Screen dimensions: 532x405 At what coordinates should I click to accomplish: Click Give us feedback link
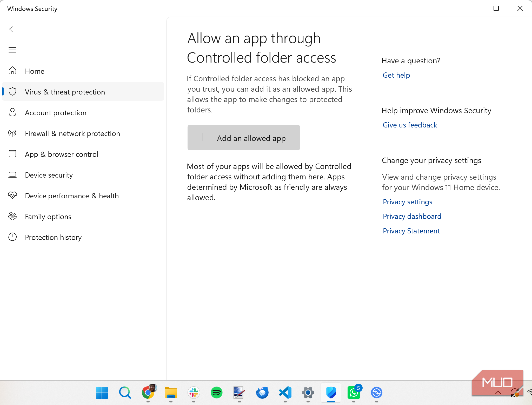(x=410, y=125)
